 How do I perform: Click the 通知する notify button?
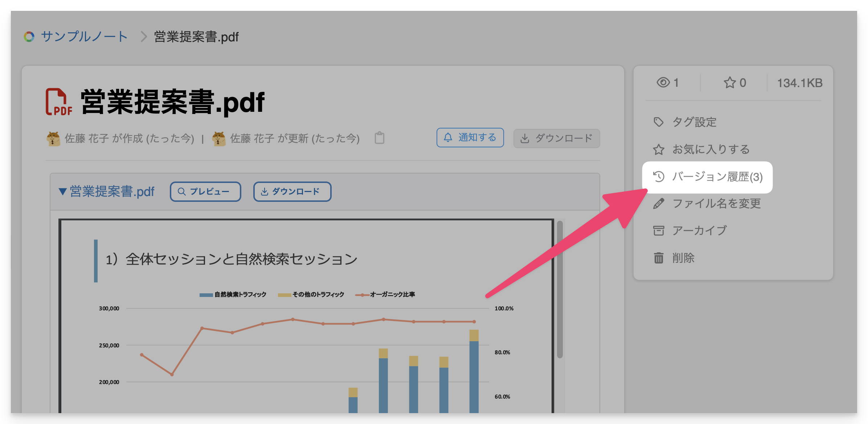470,138
